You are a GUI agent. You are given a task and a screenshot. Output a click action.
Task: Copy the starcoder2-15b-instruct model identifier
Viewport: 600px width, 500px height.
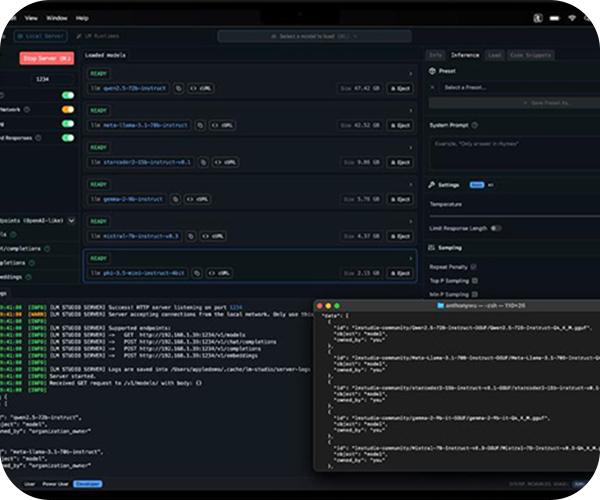pyautogui.click(x=201, y=161)
